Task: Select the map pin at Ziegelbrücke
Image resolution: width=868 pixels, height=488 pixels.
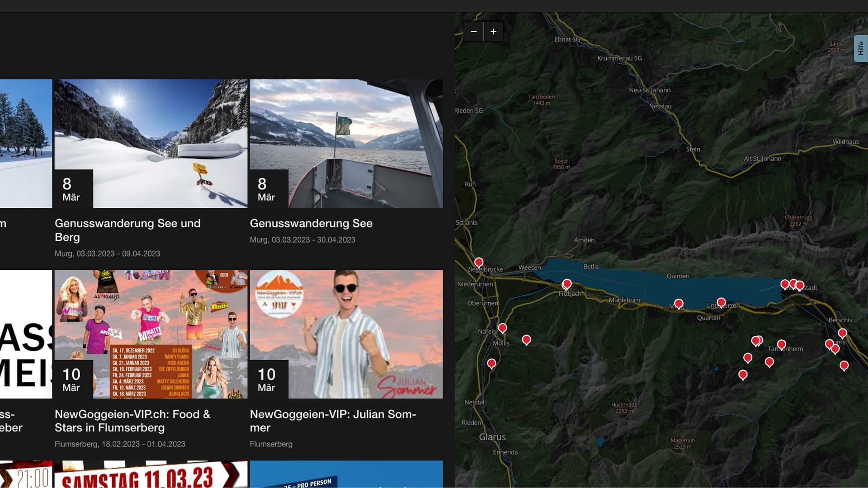Action: (479, 263)
